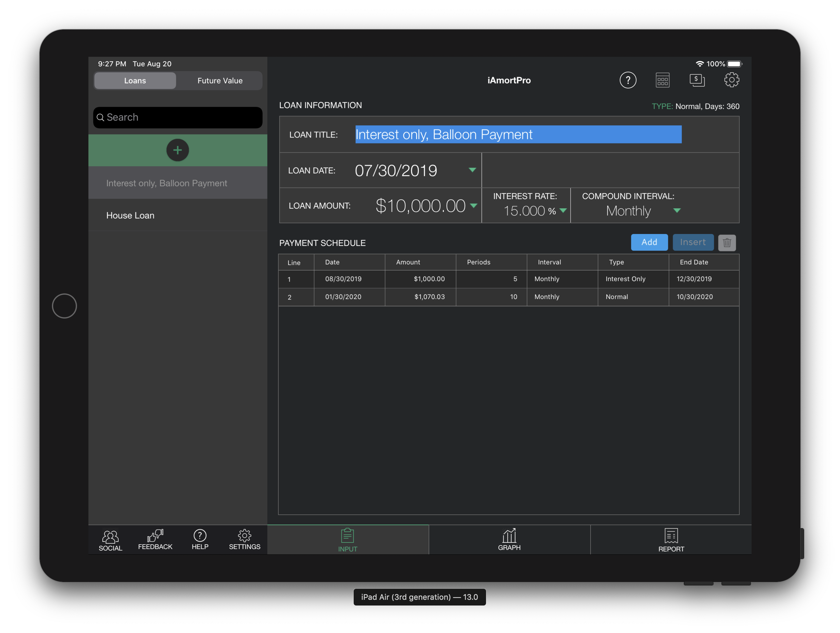Click the blue Add button
The image size is (840, 633).
pos(649,242)
